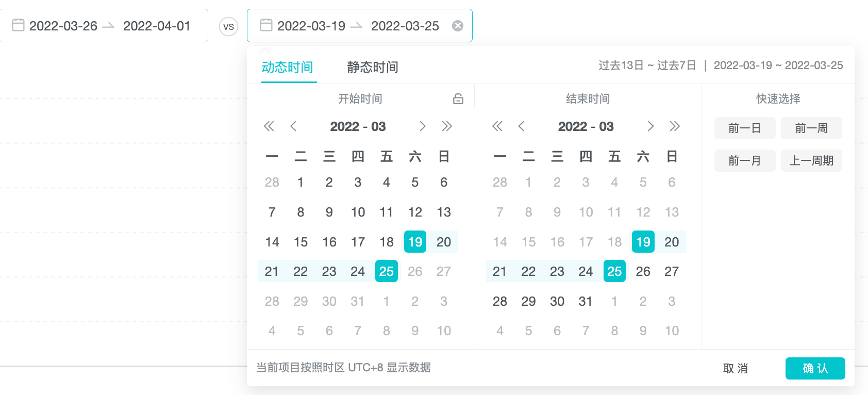Choose the 上一周期 quick selection
This screenshot has width=868, height=395.
tap(811, 161)
